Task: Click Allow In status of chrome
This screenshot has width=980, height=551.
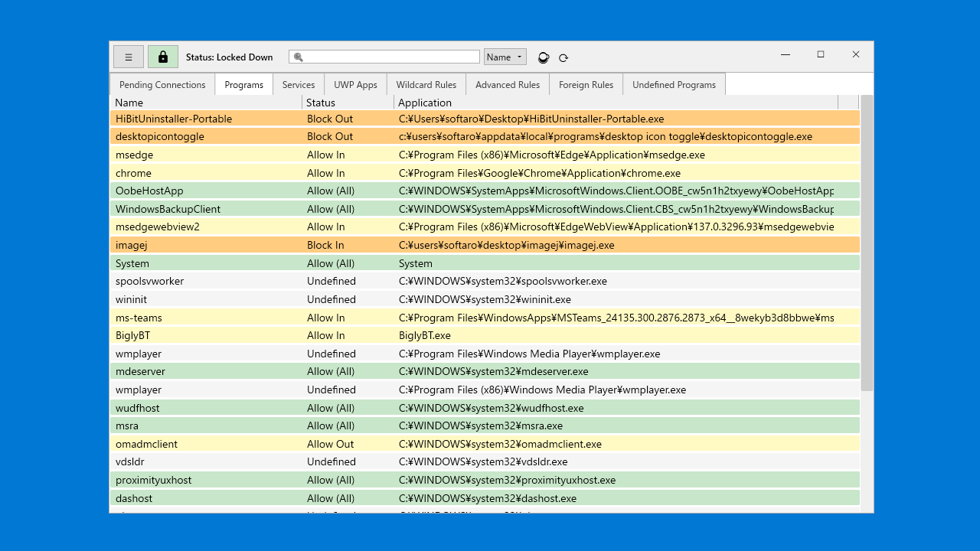Action: (325, 173)
